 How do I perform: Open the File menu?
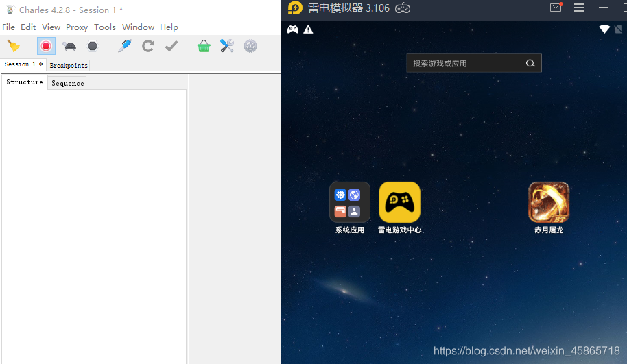pyautogui.click(x=8, y=27)
